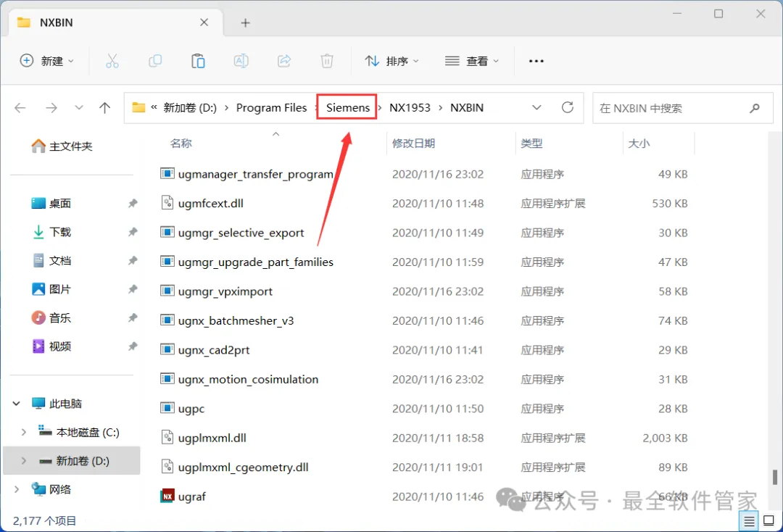Screen dimensions: 783x532
Task: Sort by 名称 column header
Action: [x=181, y=144]
